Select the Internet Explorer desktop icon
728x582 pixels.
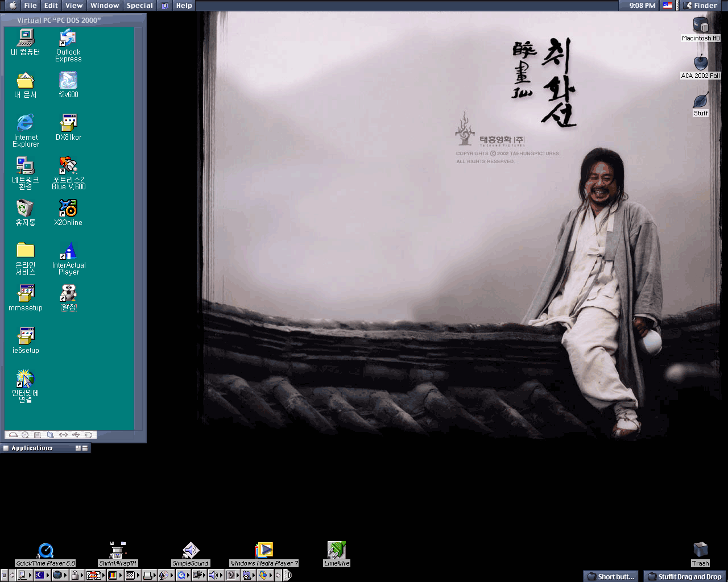click(26, 123)
